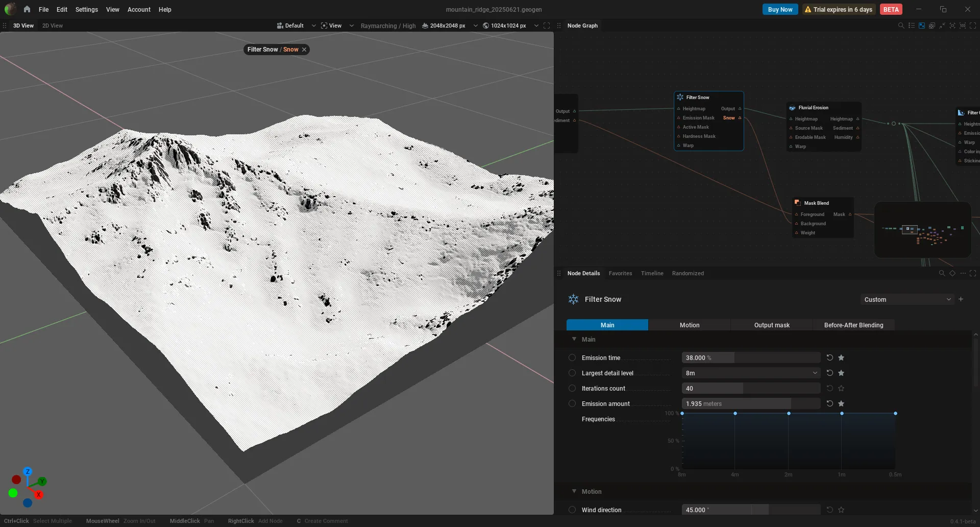Click the home icon in title bar
Viewport: 980px width, 527px height.
pyautogui.click(x=27, y=9)
